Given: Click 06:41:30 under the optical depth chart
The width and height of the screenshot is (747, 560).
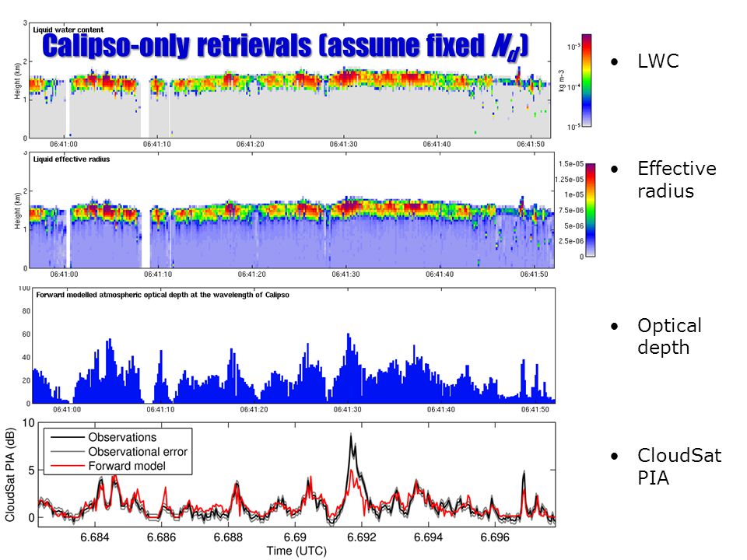Looking at the screenshot, I should pyautogui.click(x=347, y=410).
